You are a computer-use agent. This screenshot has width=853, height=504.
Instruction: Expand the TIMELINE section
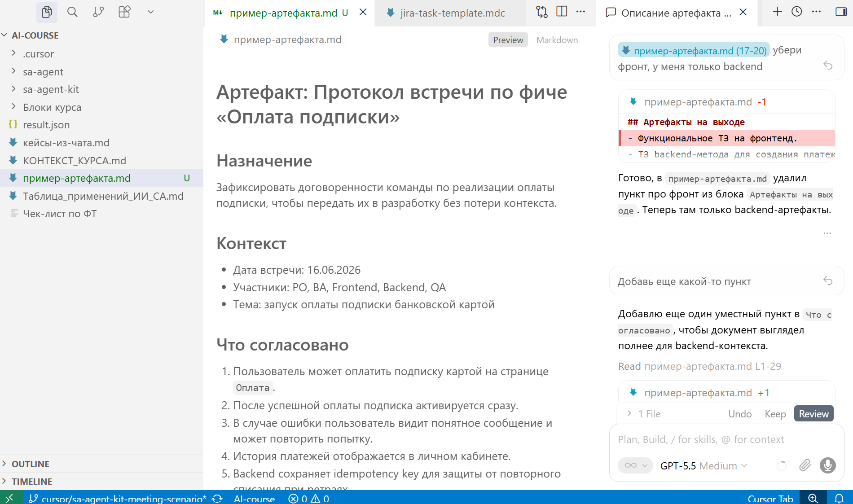[x=101, y=482]
